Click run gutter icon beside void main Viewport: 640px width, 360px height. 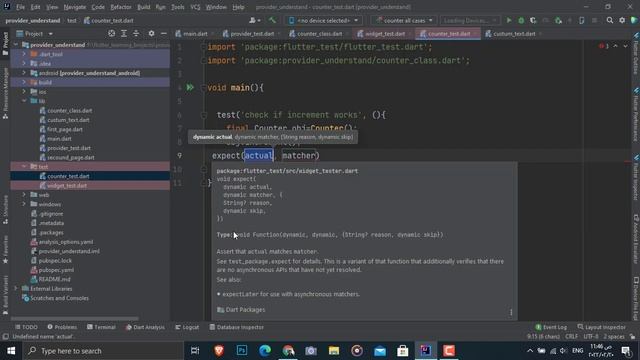[x=190, y=87]
